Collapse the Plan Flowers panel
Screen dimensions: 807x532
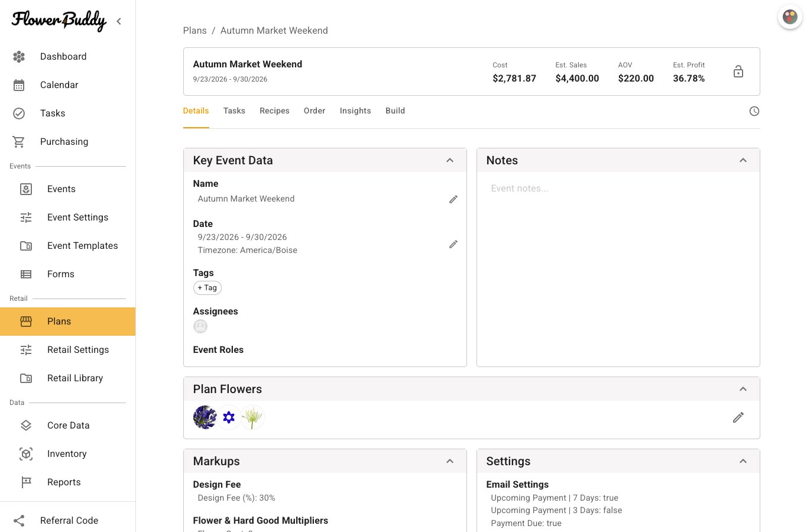[743, 389]
